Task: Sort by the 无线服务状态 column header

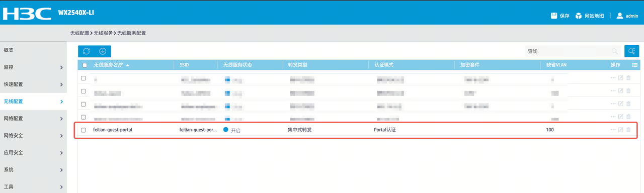Action: [x=237, y=65]
